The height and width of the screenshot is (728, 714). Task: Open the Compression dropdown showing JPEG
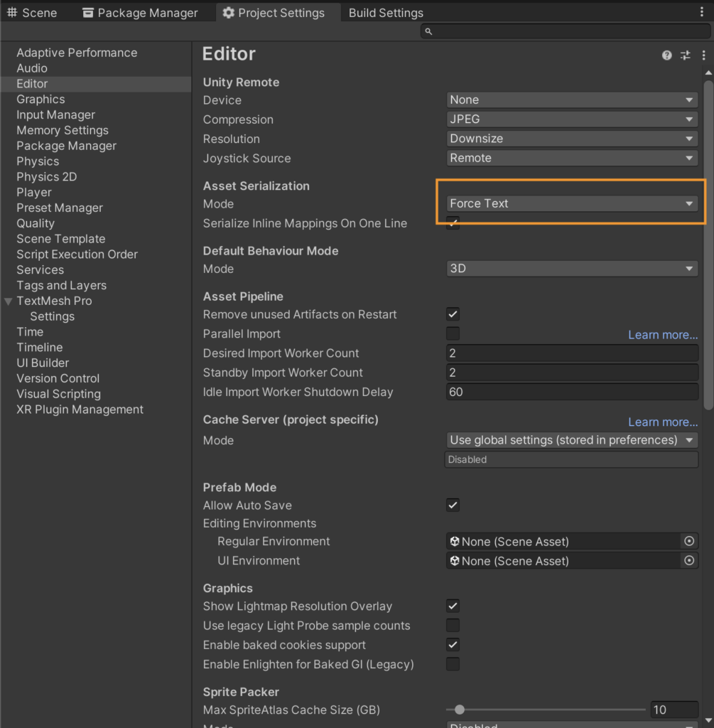pos(572,119)
